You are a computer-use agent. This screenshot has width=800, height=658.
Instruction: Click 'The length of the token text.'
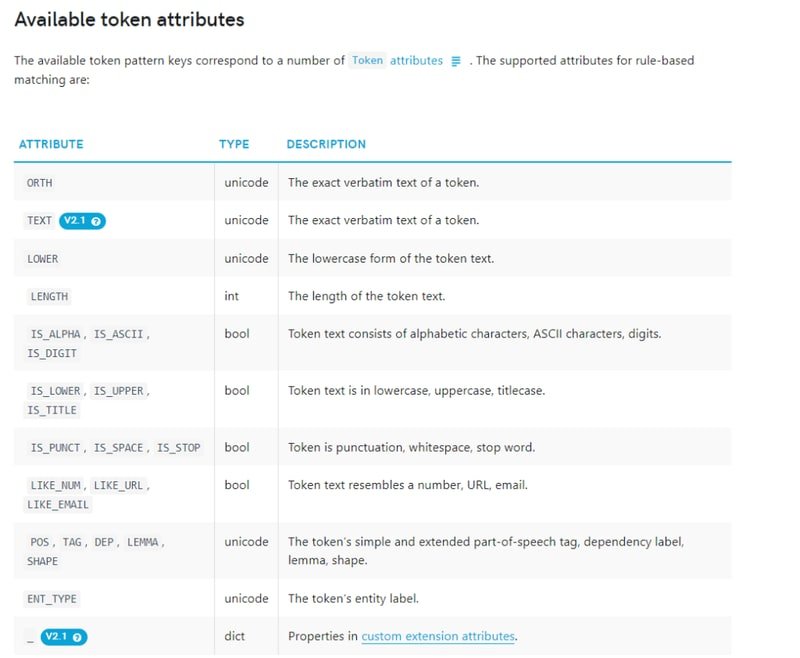366,296
